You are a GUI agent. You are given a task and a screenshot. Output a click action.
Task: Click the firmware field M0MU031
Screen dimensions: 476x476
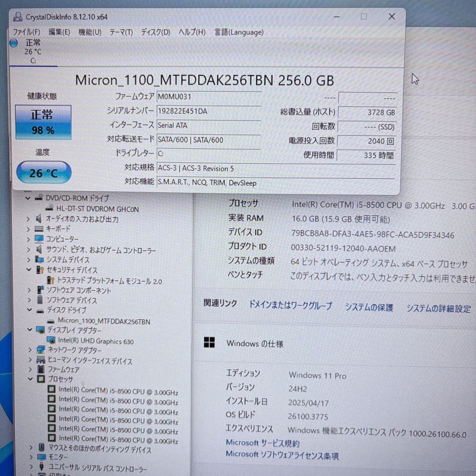pyautogui.click(x=209, y=97)
